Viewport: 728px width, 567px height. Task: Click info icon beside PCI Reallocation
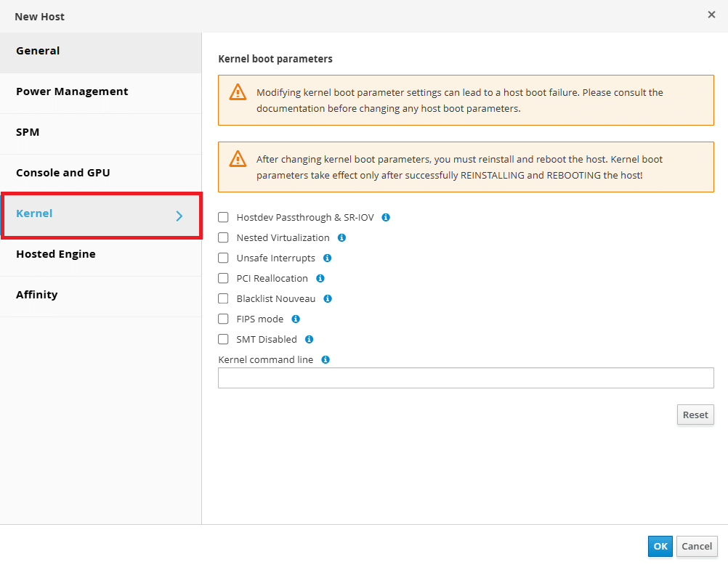pyautogui.click(x=320, y=278)
